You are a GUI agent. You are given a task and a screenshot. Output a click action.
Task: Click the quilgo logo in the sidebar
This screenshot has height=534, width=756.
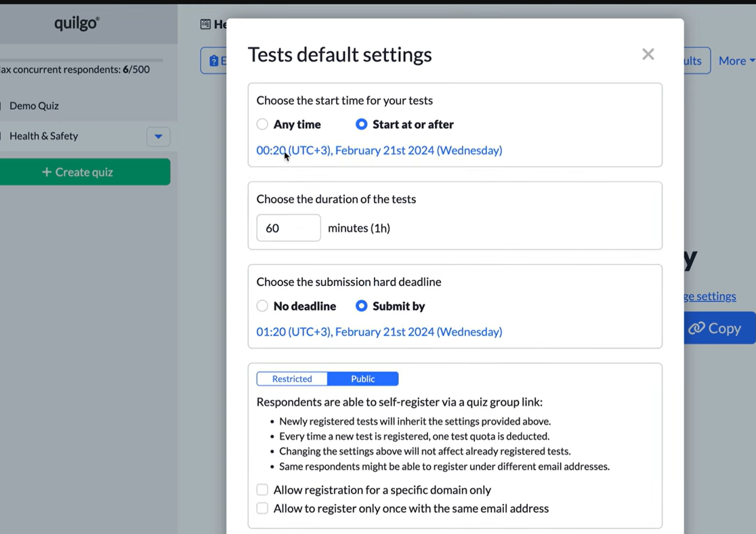[76, 22]
